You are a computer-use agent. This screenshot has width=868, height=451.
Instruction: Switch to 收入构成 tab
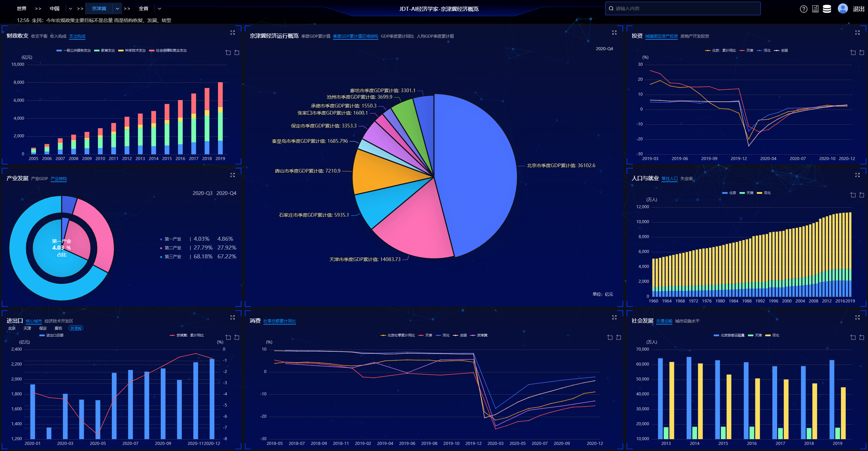coord(58,36)
